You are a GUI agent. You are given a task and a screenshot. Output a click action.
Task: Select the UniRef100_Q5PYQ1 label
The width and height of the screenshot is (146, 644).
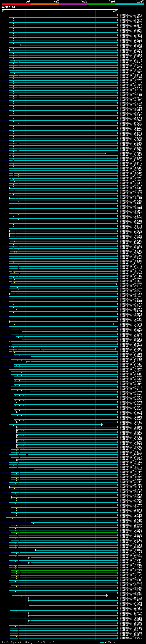pos(131,623)
